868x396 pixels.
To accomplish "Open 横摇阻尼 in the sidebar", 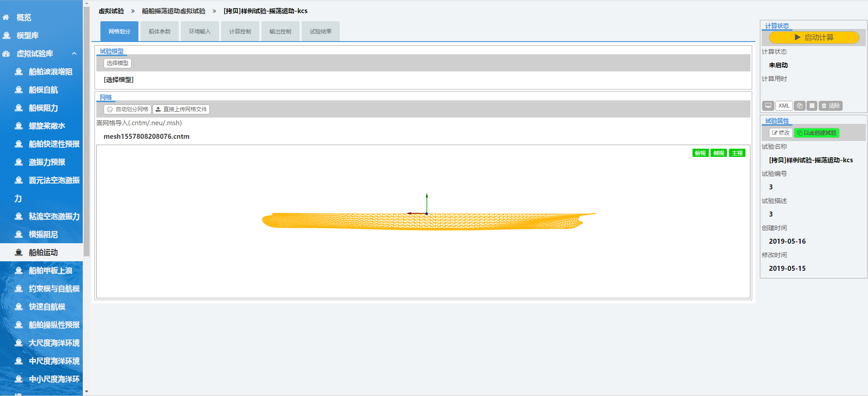I will pos(43,235).
